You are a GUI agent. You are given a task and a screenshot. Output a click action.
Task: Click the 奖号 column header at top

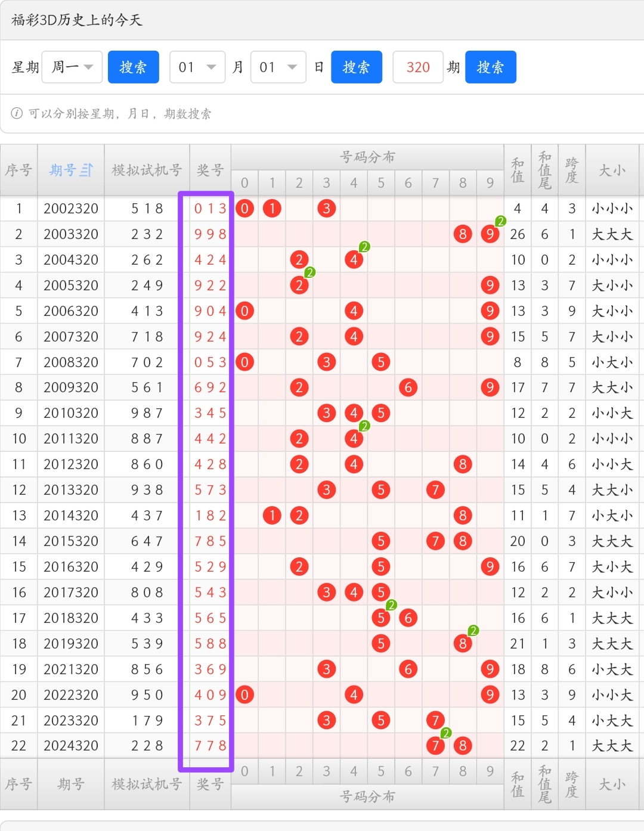[210, 170]
